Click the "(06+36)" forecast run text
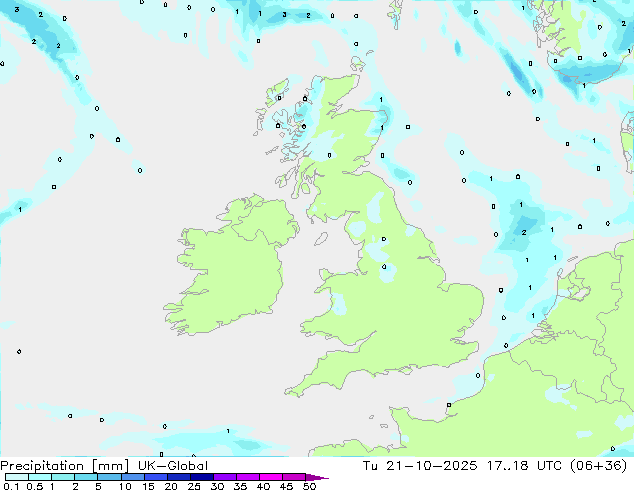The width and height of the screenshot is (634, 490). click(x=598, y=466)
